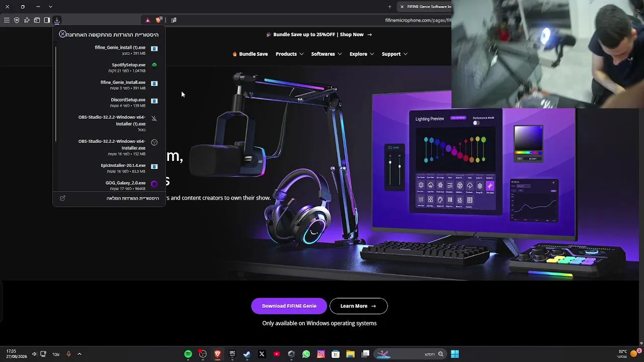This screenshot has width=644, height=362.
Task: Click the Downloads toolbar icon
Action: click(57, 20)
